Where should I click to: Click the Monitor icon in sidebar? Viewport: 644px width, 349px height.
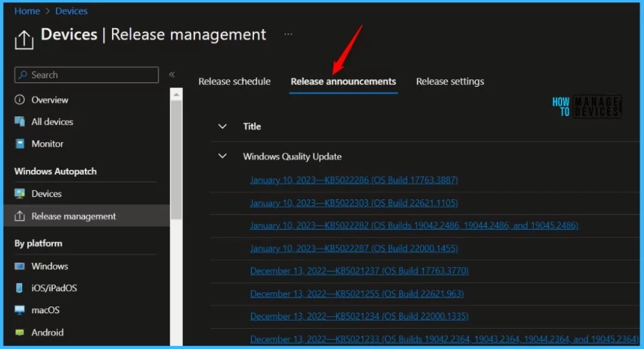(x=19, y=144)
